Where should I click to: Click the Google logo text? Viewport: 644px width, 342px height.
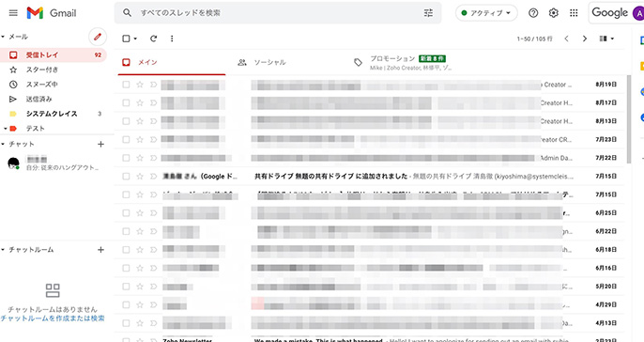(609, 13)
